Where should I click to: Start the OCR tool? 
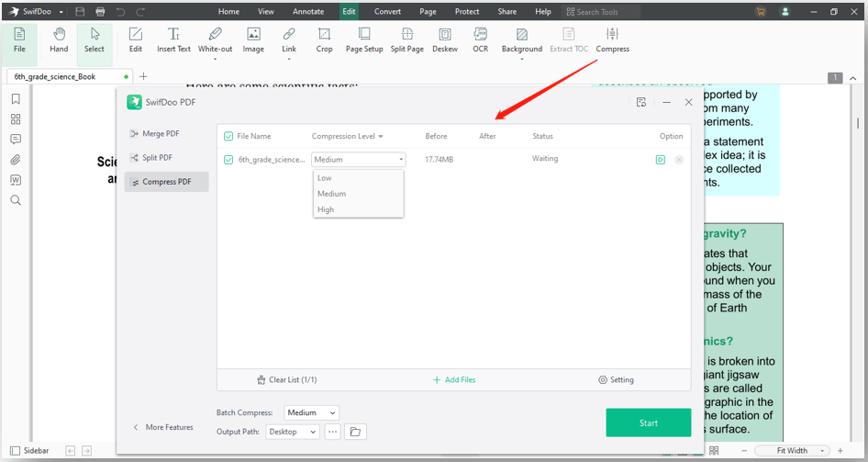[481, 39]
